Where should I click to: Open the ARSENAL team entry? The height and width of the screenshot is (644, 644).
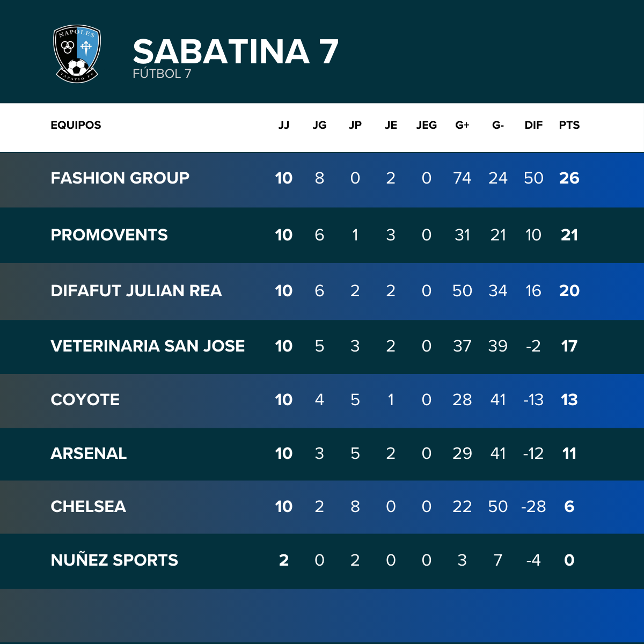(322, 453)
